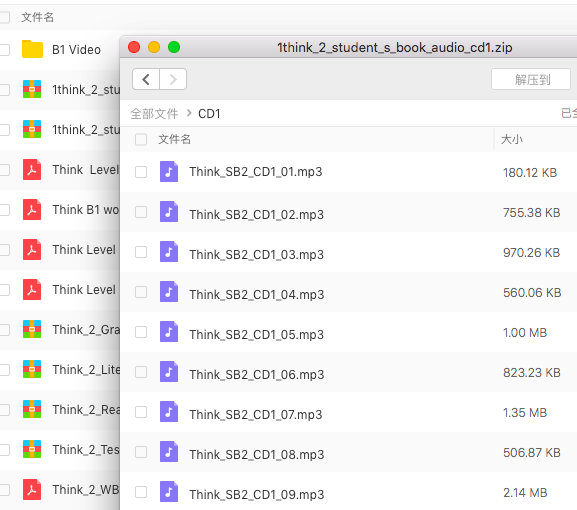This screenshot has width=577, height=510.
Task: Navigate to 全部文件 in the breadcrumb
Action: [154, 114]
